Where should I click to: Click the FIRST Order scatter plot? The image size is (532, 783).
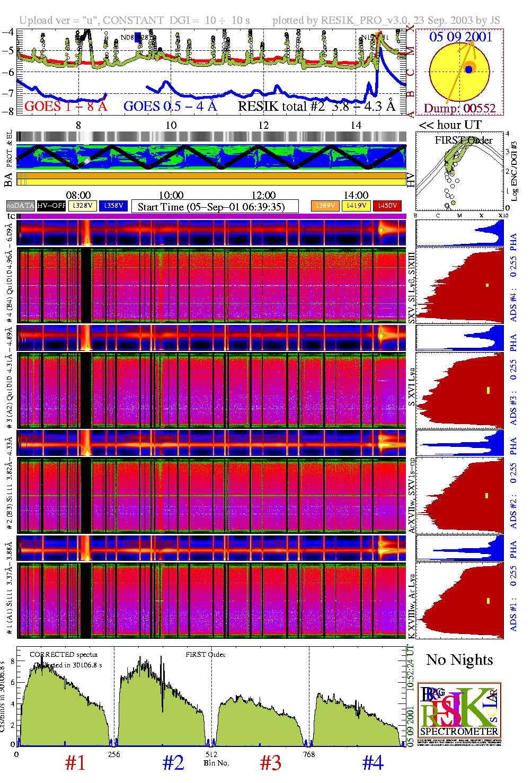[459, 172]
